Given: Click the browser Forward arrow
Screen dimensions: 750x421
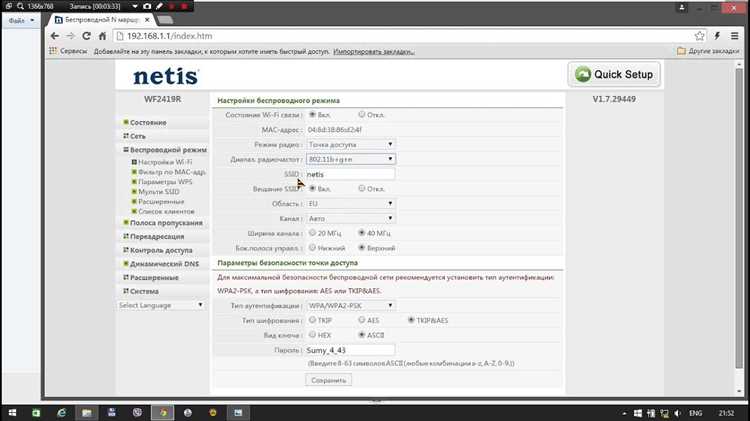Looking at the screenshot, I should coord(70,36).
